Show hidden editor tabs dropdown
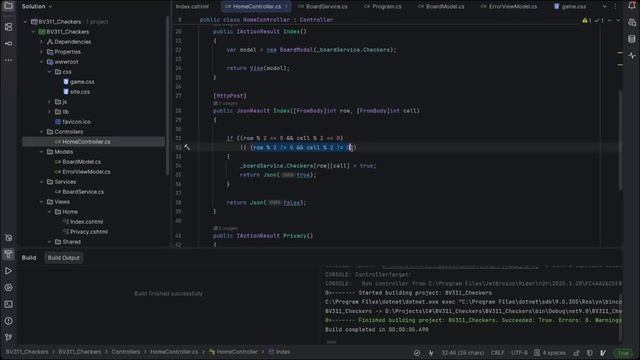The image size is (640, 360). (x=604, y=6)
